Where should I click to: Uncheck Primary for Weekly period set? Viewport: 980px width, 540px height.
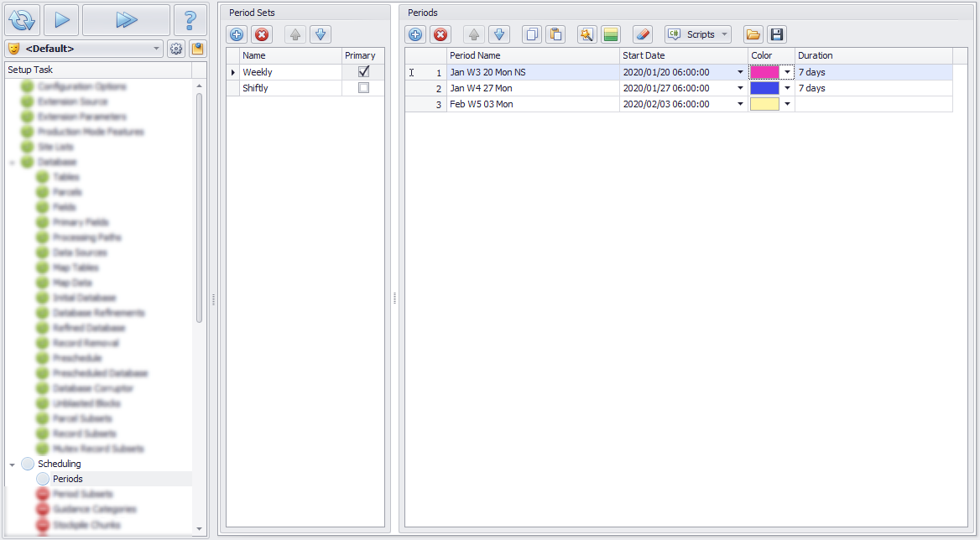364,72
